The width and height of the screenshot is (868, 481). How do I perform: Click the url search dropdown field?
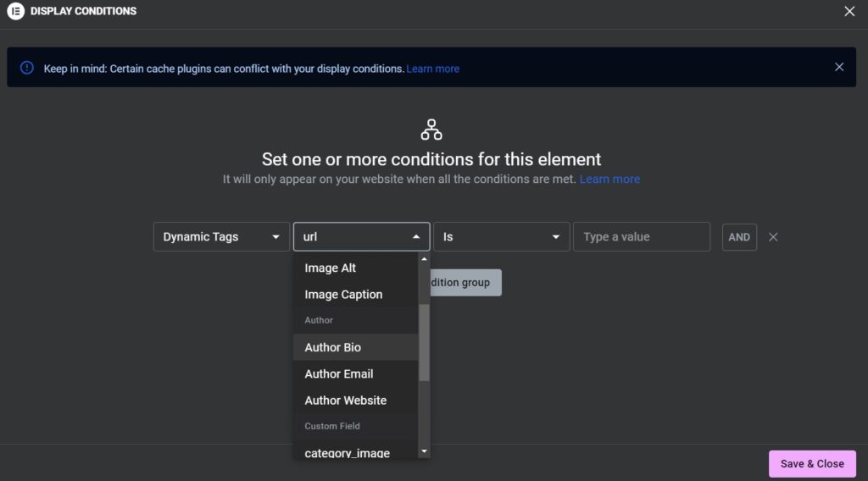coord(361,236)
